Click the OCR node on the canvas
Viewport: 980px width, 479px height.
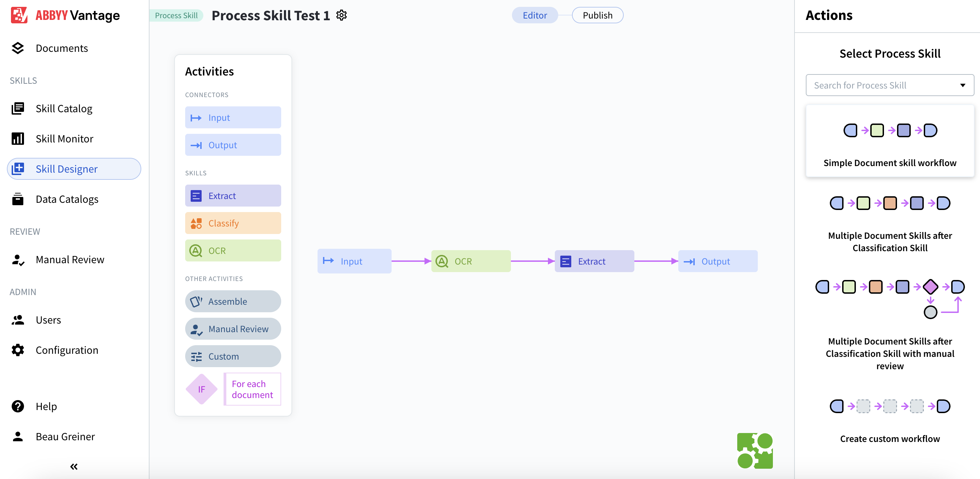click(471, 261)
